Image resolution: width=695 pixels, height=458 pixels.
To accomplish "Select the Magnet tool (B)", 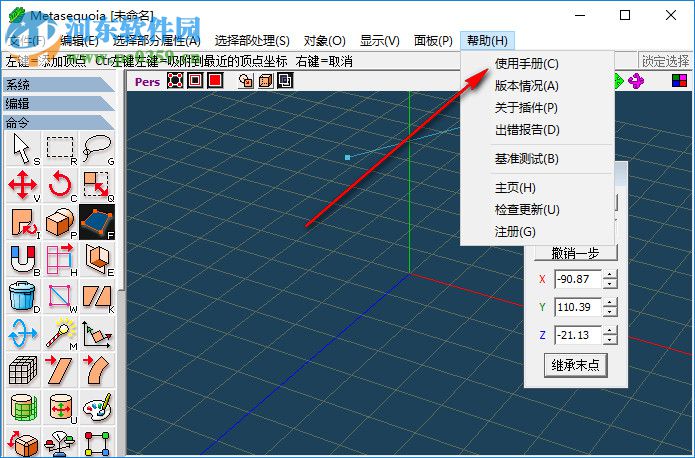I will pyautogui.click(x=23, y=259).
